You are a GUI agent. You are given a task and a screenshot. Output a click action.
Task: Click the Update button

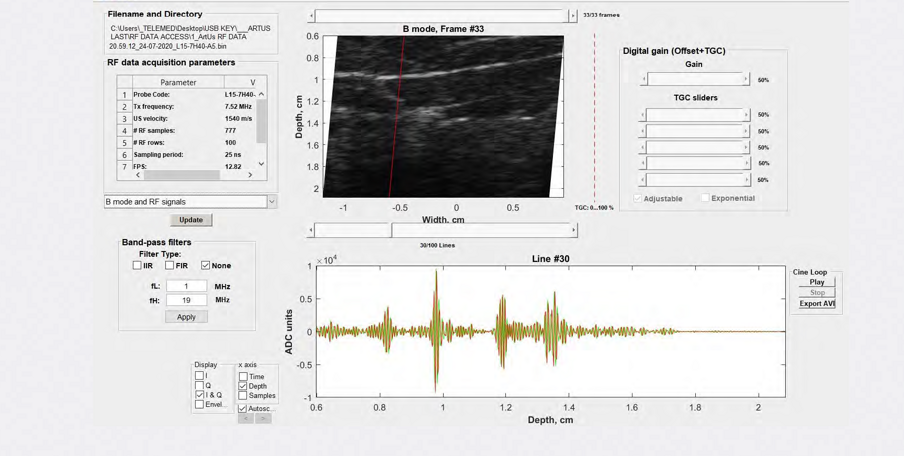tap(190, 220)
